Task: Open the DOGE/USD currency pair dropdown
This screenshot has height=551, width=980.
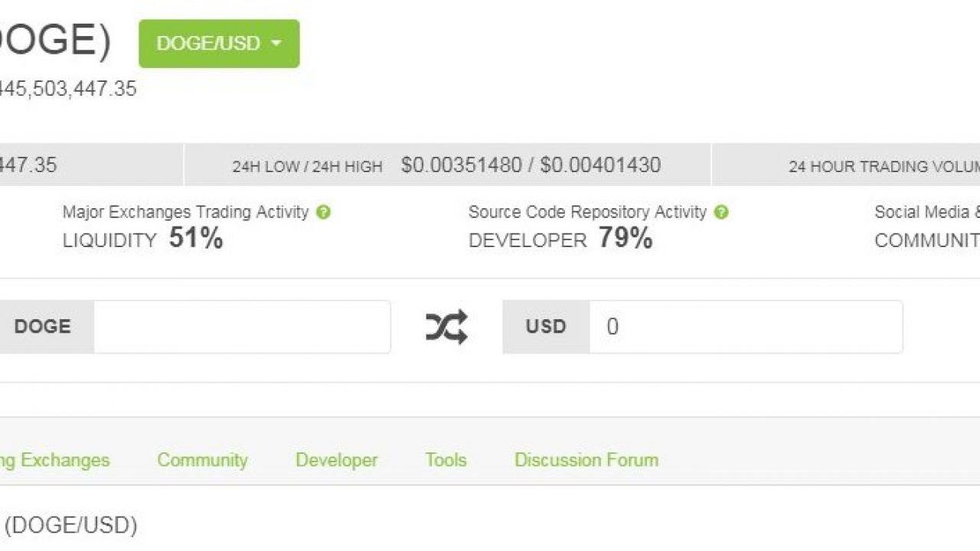Action: (219, 44)
